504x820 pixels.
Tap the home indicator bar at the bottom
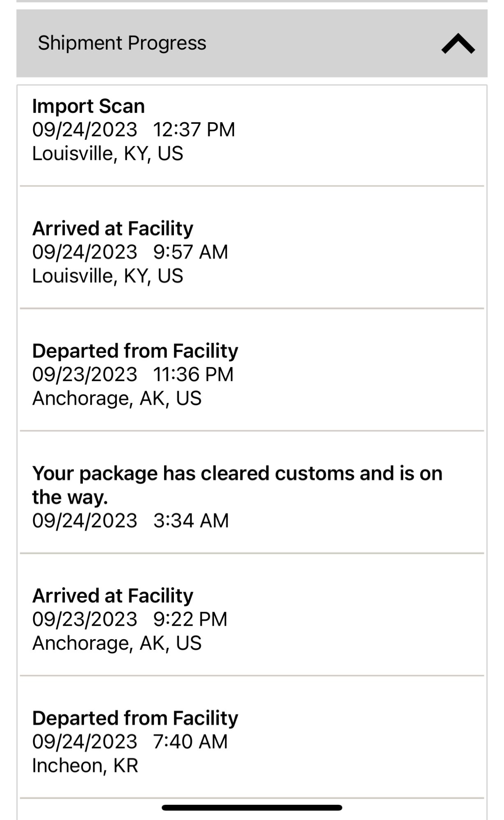[252, 808]
